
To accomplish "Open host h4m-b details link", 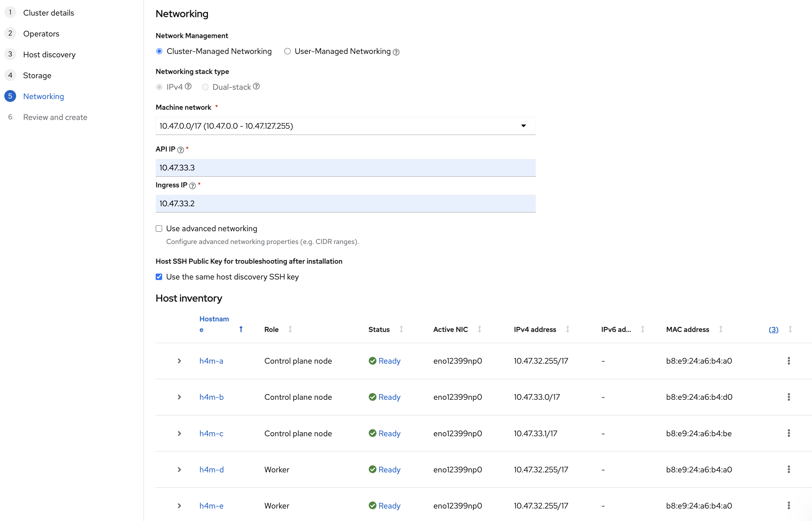I will coord(211,397).
